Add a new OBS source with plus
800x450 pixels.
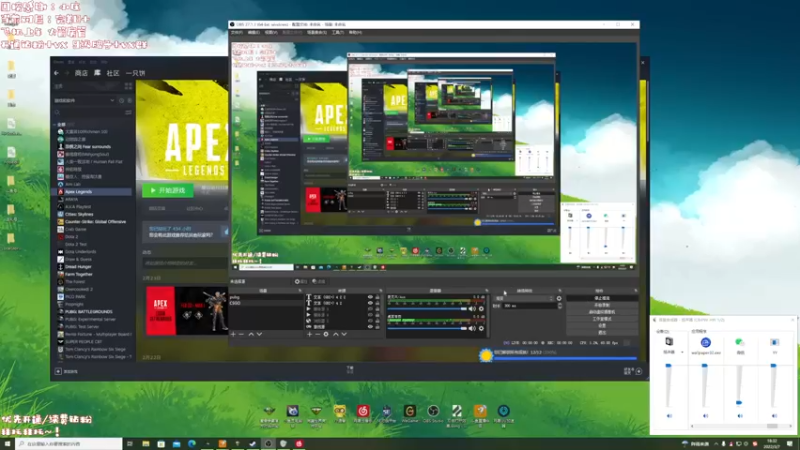pyautogui.click(x=309, y=334)
